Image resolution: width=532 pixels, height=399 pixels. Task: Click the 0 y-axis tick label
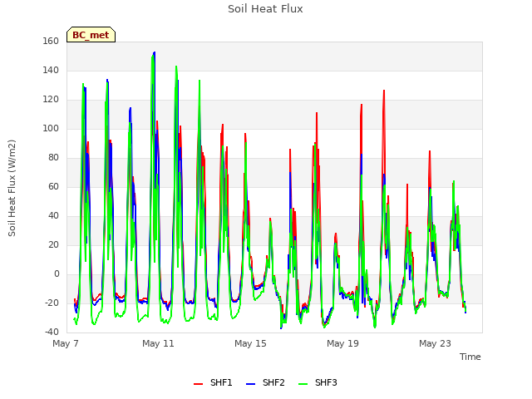click(57, 273)
